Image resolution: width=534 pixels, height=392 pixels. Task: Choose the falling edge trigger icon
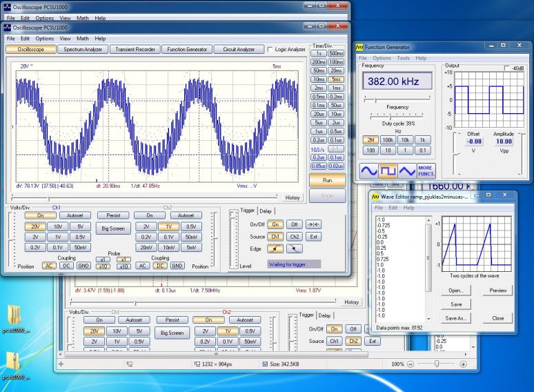tap(294, 248)
